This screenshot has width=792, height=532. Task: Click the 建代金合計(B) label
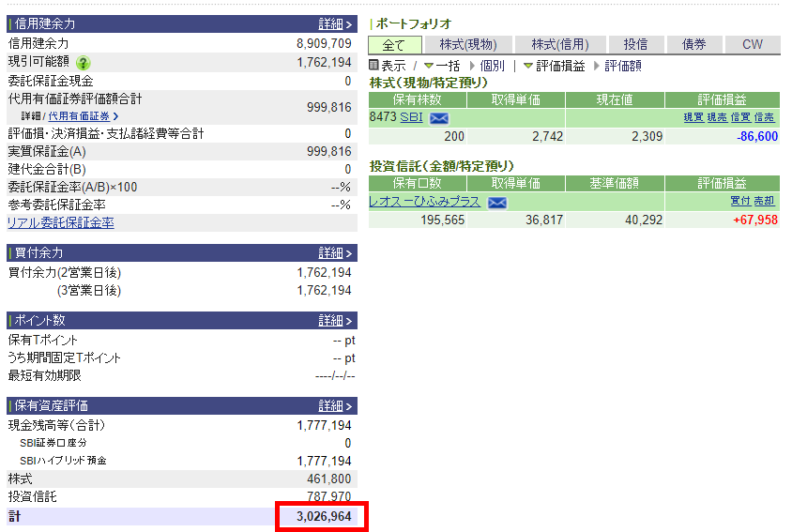click(x=47, y=169)
